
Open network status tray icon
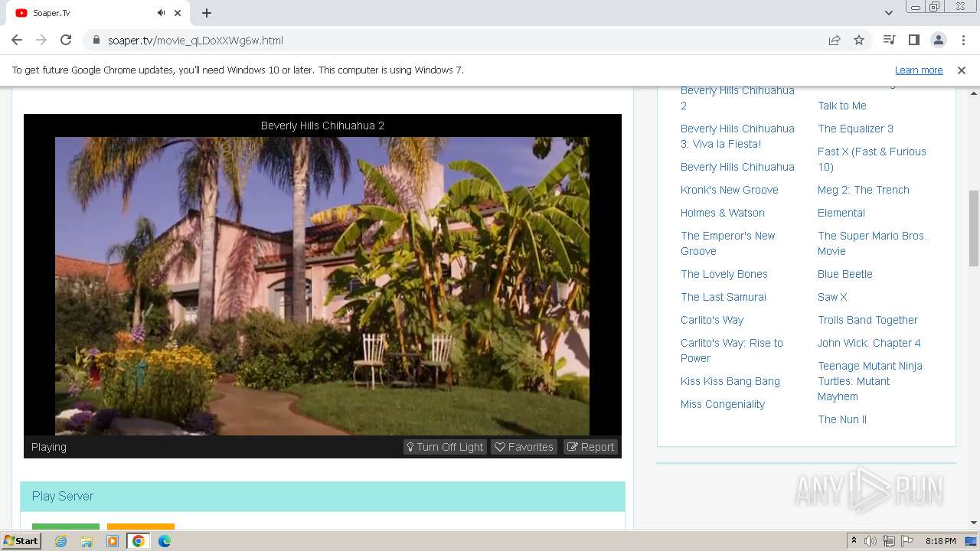click(x=889, y=541)
